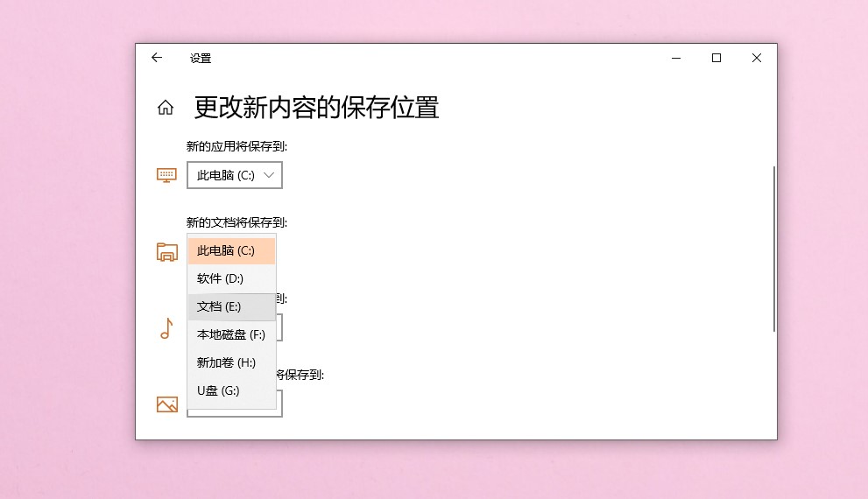Click the music note icon
The width and height of the screenshot is (868, 499).
point(166,328)
